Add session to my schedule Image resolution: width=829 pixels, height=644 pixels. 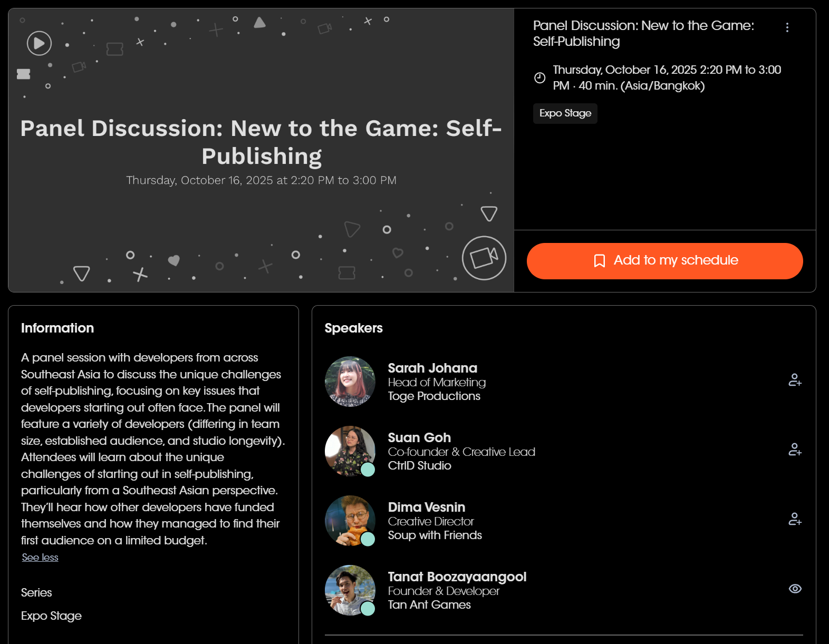point(664,261)
